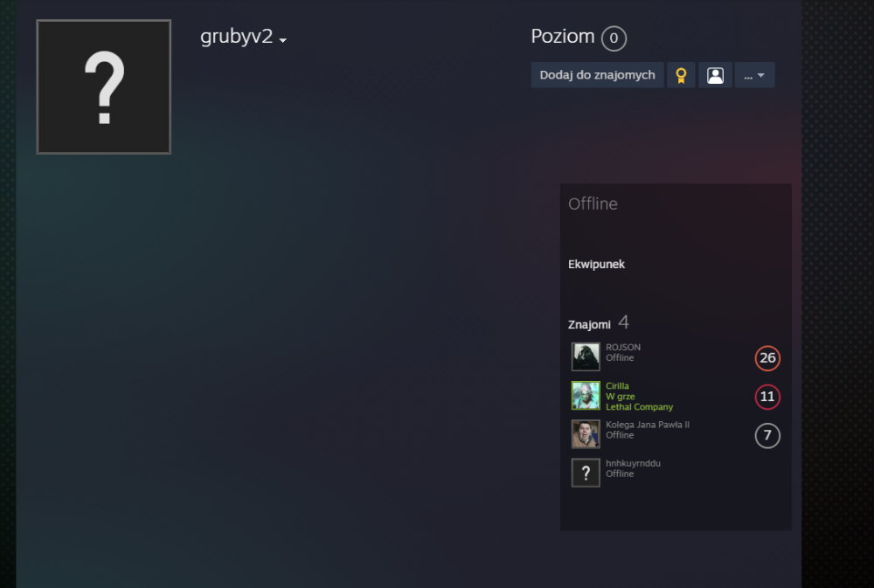Open the Znajomi friends list link
This screenshot has height=588, width=874.
pos(589,324)
